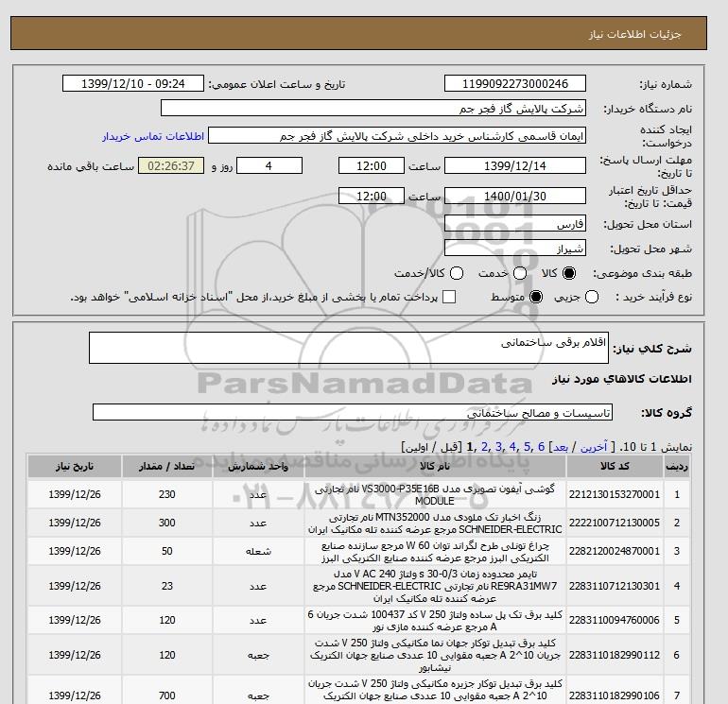
Task: Go to the بعد page link
Action: point(561,447)
